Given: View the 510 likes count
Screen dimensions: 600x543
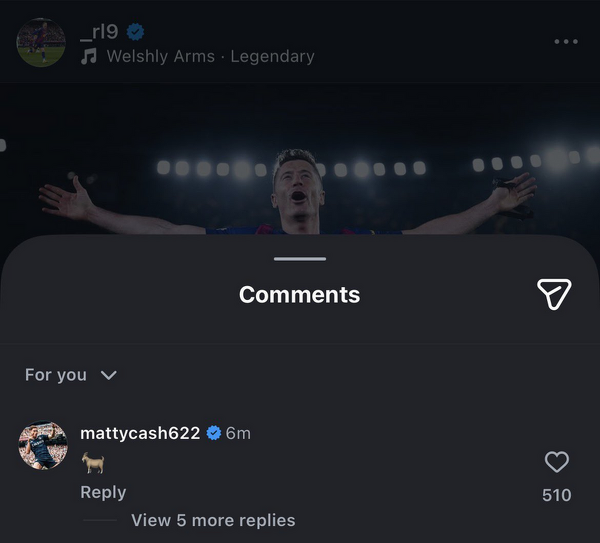Looking at the screenshot, I should click(556, 495).
